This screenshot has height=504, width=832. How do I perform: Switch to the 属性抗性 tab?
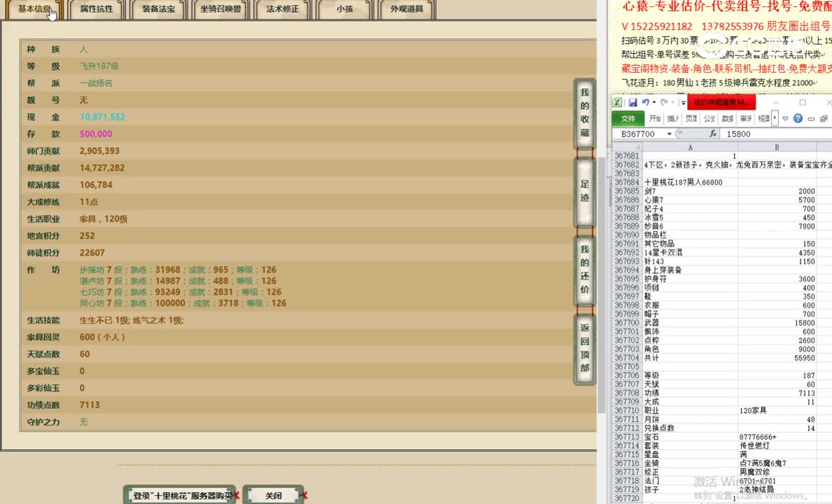tap(97, 10)
